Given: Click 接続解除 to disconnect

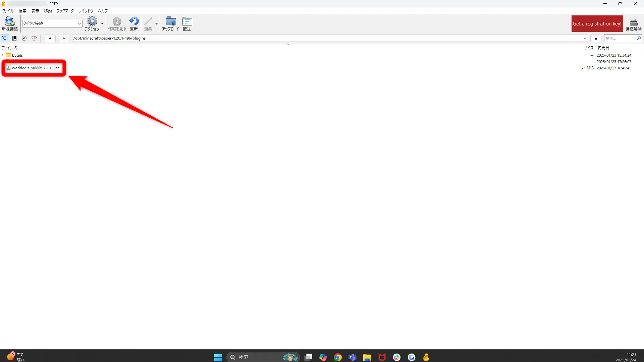Looking at the screenshot, I should click(x=633, y=23).
